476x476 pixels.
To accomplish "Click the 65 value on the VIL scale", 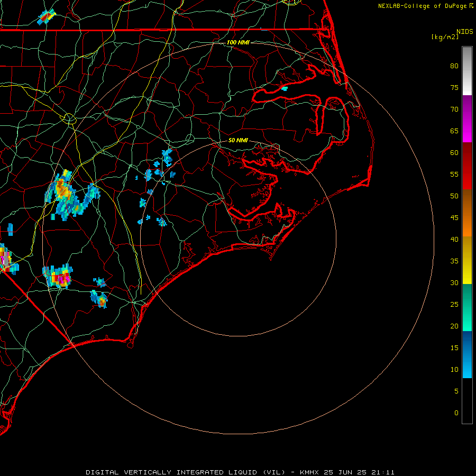I will 454,131.
